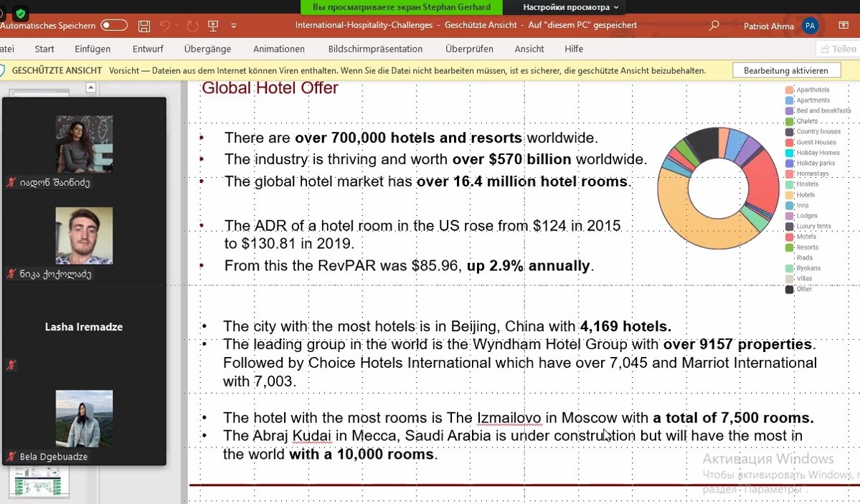Screen dimensions: 860x504
Task: Switch to the Bildschirmpräsentation tab
Action: 375,49
